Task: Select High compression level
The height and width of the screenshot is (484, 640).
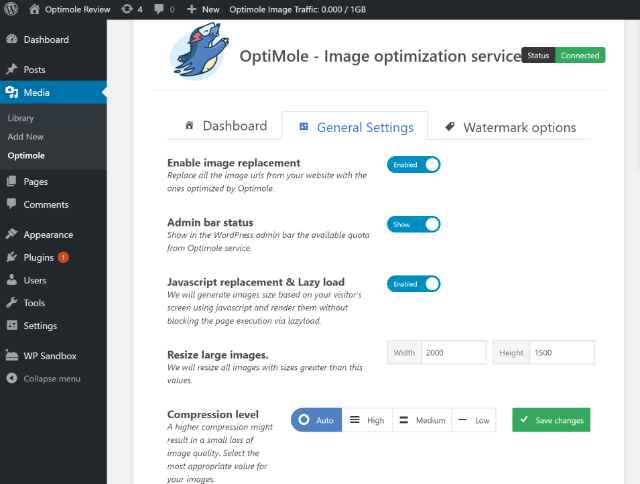Action: tap(367, 420)
